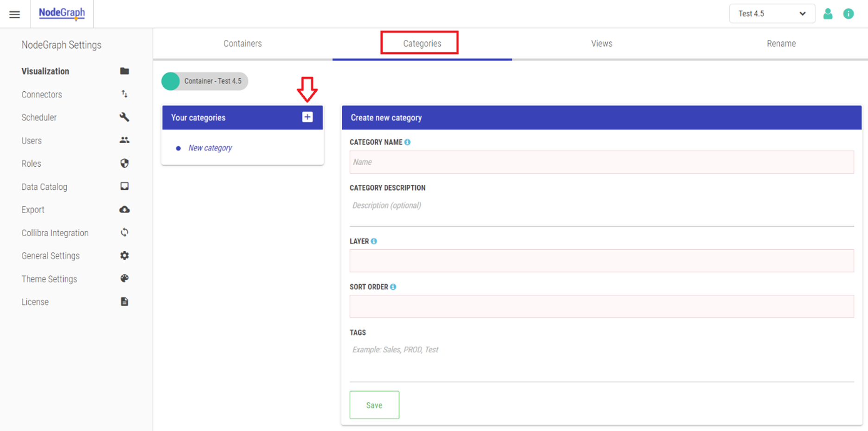Click the Category Name info icon
Viewport: 868px width, 431px height.
tap(407, 142)
